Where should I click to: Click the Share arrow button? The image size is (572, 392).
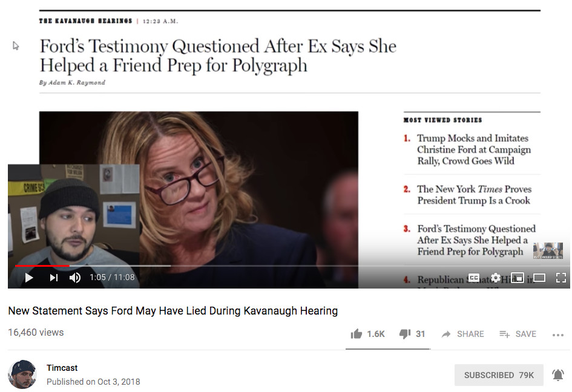[462, 334]
